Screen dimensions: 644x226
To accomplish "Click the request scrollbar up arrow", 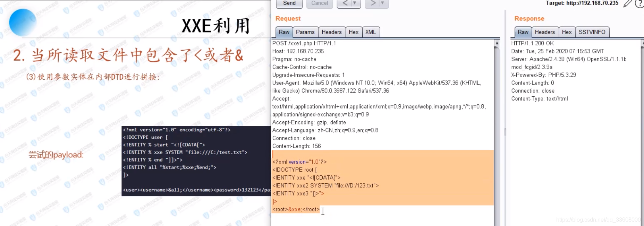I will pyautogui.click(x=497, y=43).
